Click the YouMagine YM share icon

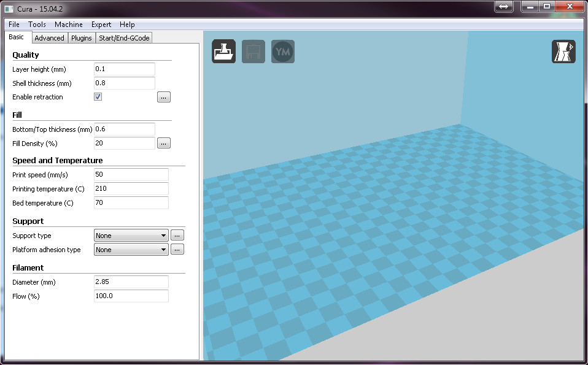pos(283,52)
